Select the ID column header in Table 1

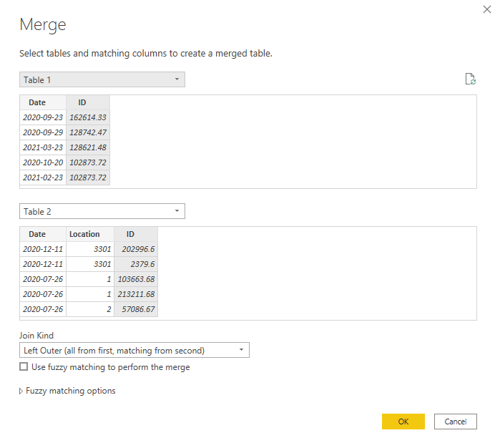[x=88, y=102]
